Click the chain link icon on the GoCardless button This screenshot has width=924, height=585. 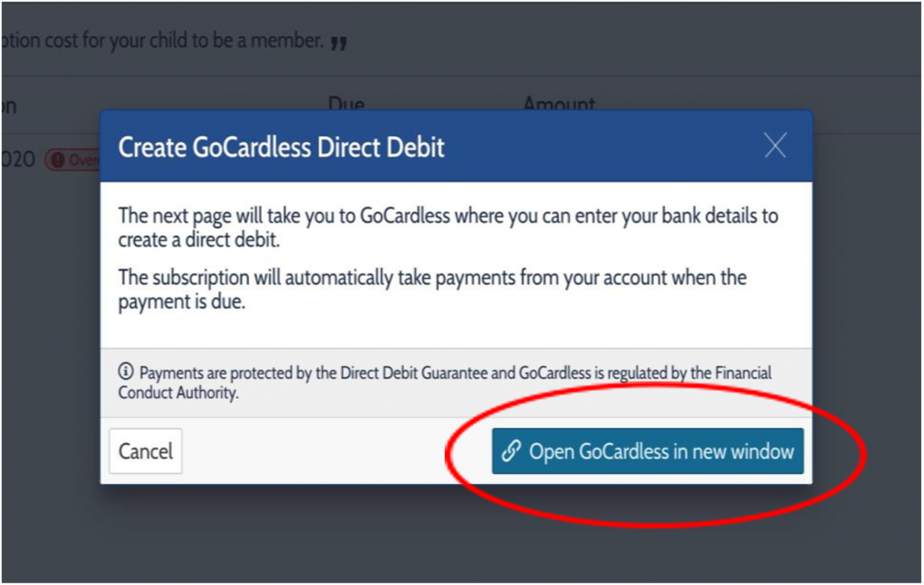511,451
